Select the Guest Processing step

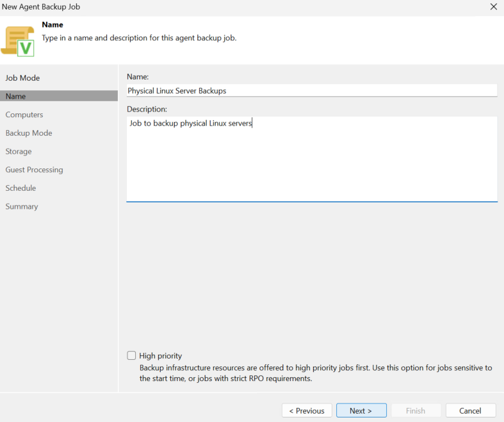coord(34,170)
